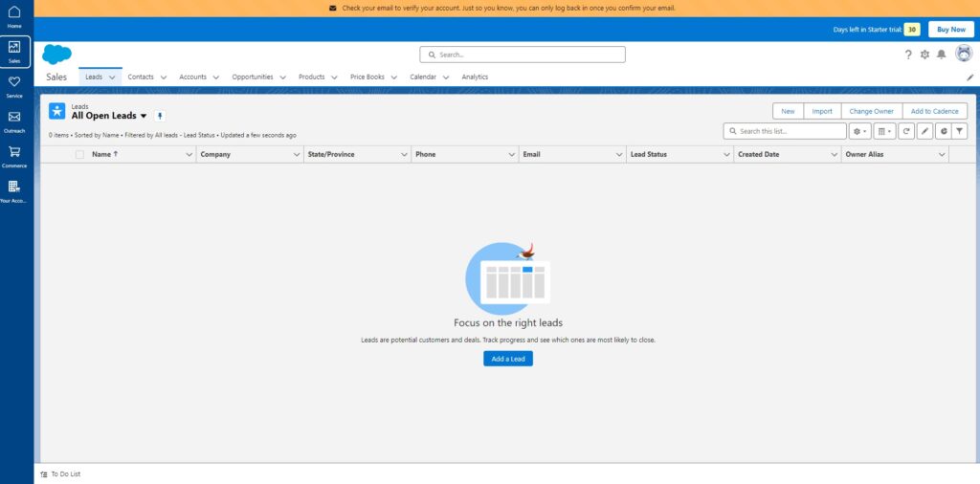Switch to the Analytics tab

475,77
